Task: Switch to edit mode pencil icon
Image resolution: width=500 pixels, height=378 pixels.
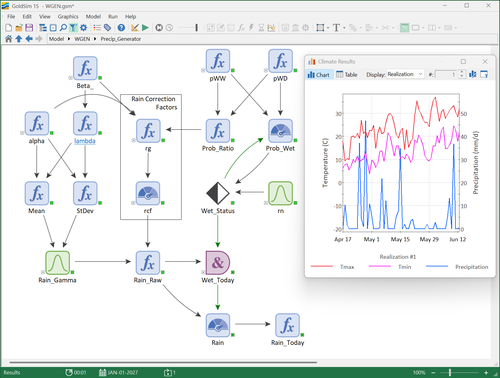Action: click(135, 28)
